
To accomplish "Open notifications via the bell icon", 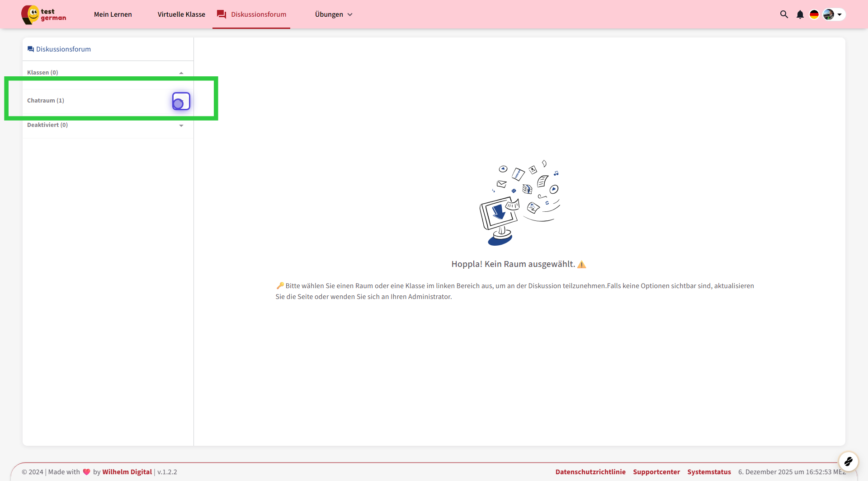I will click(800, 14).
